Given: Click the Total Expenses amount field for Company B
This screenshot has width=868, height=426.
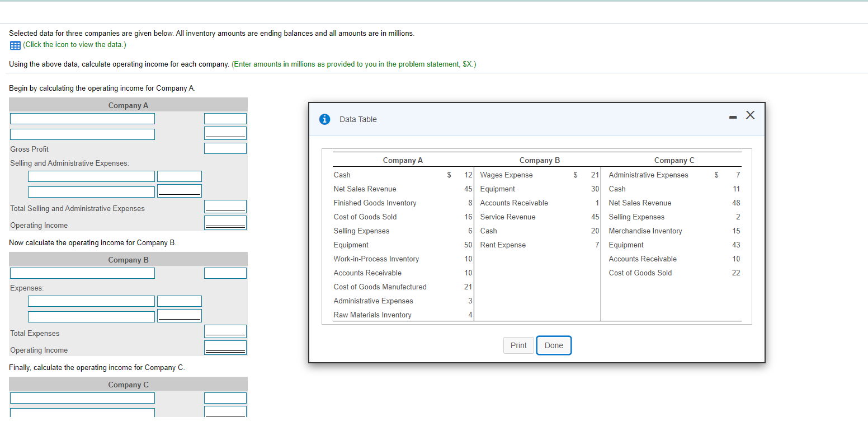Looking at the screenshot, I should click(x=225, y=331).
